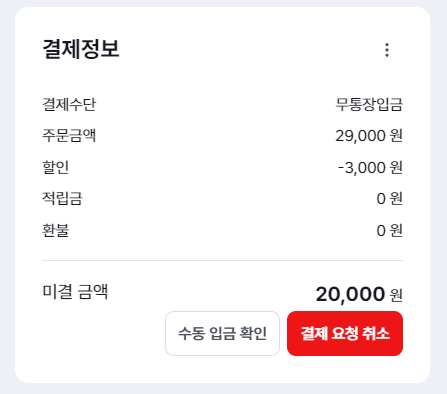Screen dimensions: 447x394
Task: Click the 미결 금액 label
Action: tap(75, 292)
